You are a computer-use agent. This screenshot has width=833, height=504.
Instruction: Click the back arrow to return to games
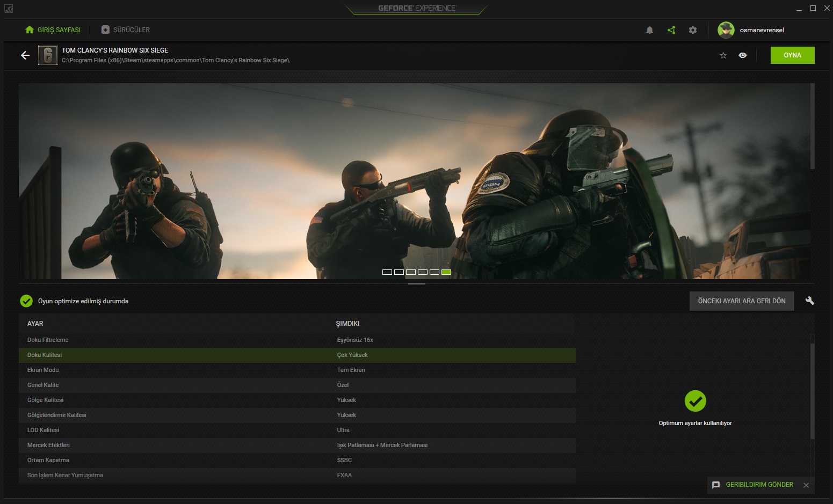pyautogui.click(x=25, y=55)
